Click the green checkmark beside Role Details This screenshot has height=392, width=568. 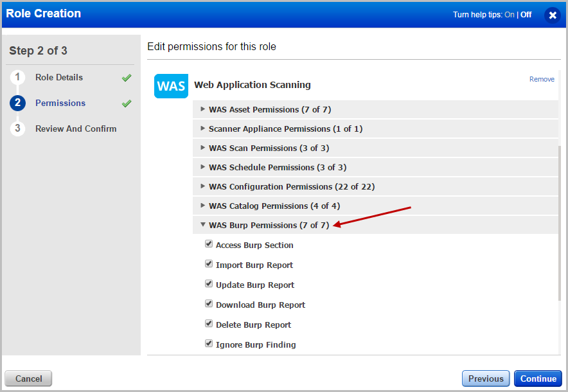[126, 77]
